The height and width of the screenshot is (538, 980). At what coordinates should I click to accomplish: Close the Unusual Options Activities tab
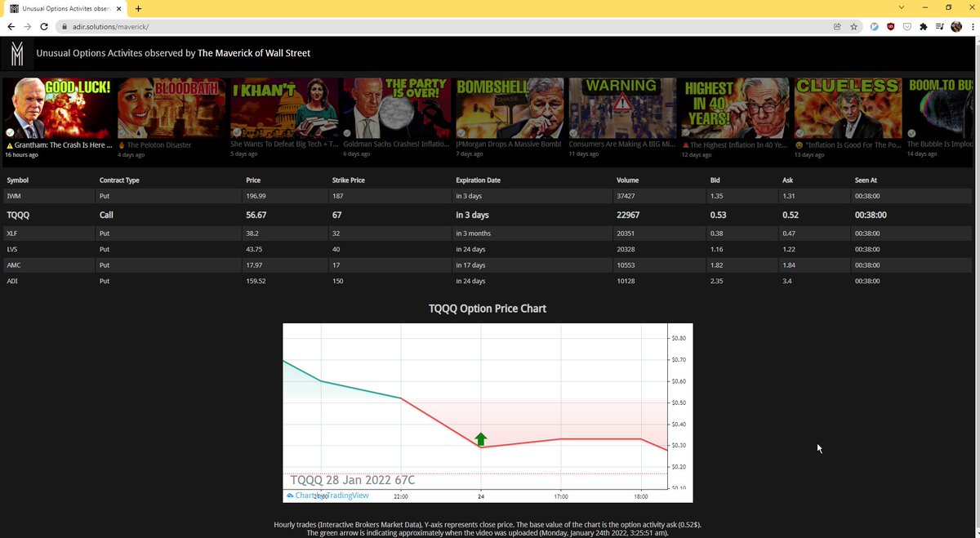(119, 8)
